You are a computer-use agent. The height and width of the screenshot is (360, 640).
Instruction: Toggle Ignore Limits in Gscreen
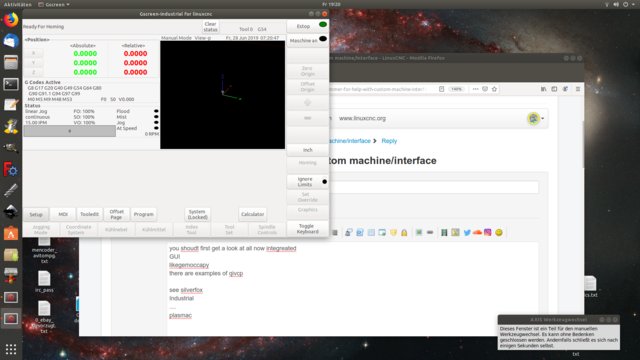(x=307, y=182)
